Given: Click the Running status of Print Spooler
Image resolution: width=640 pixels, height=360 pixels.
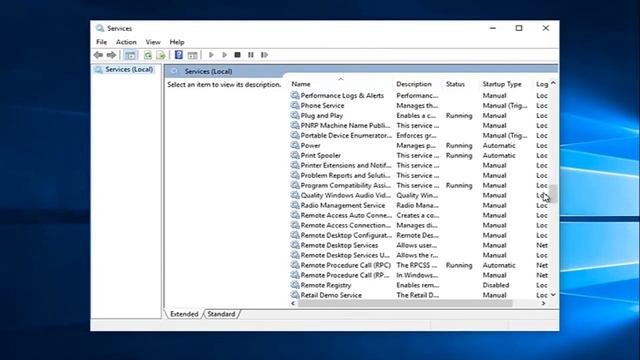Looking at the screenshot, I should (459, 155).
